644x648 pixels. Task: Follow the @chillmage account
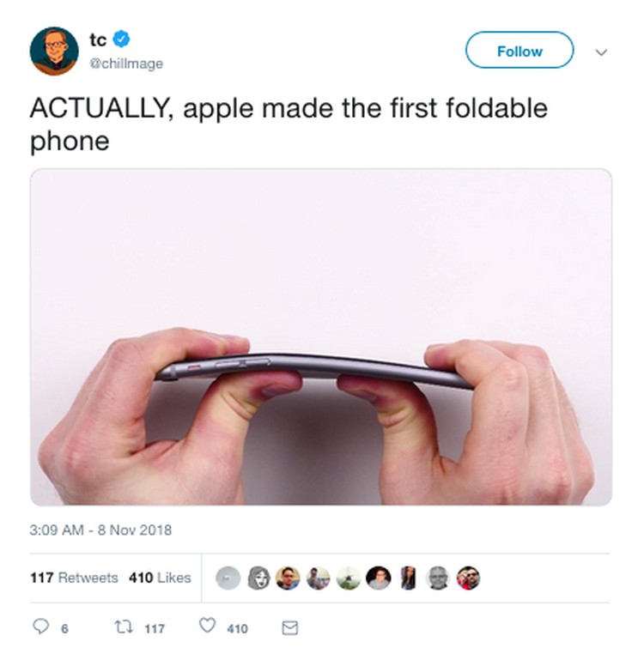519,50
